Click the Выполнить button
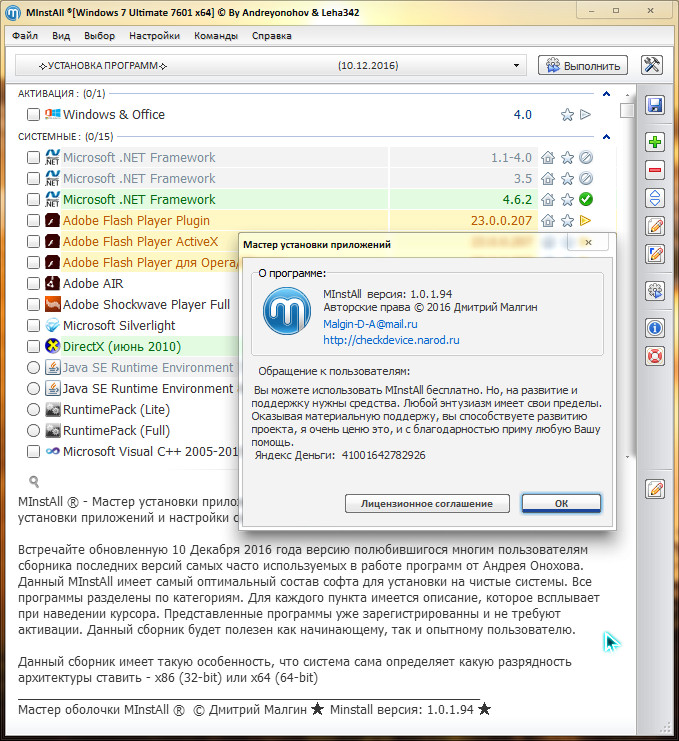Image resolution: width=679 pixels, height=741 pixels. point(583,66)
